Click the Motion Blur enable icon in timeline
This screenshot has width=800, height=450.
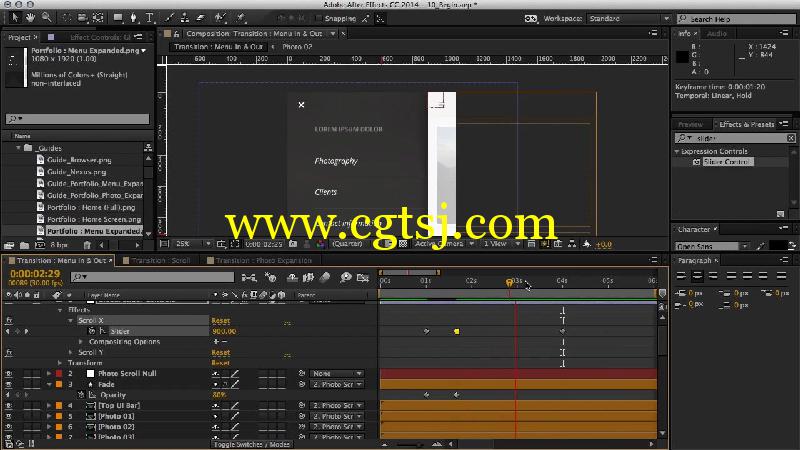(x=325, y=278)
